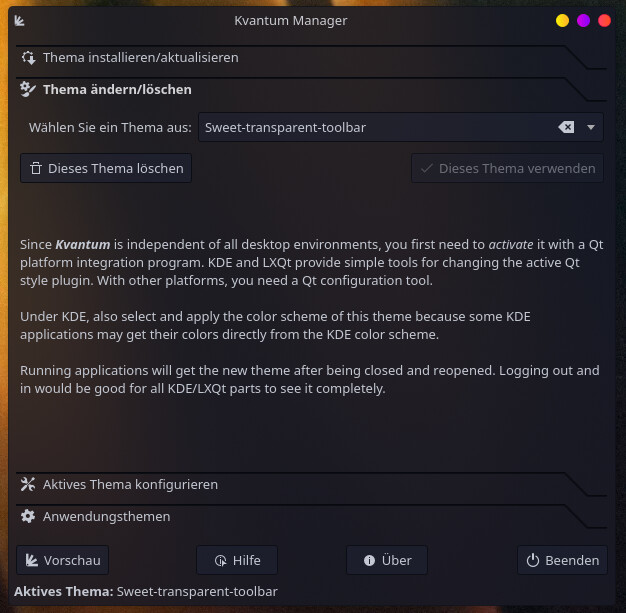Click the yellow minimize window button
This screenshot has width=626, height=613.
tap(562, 21)
